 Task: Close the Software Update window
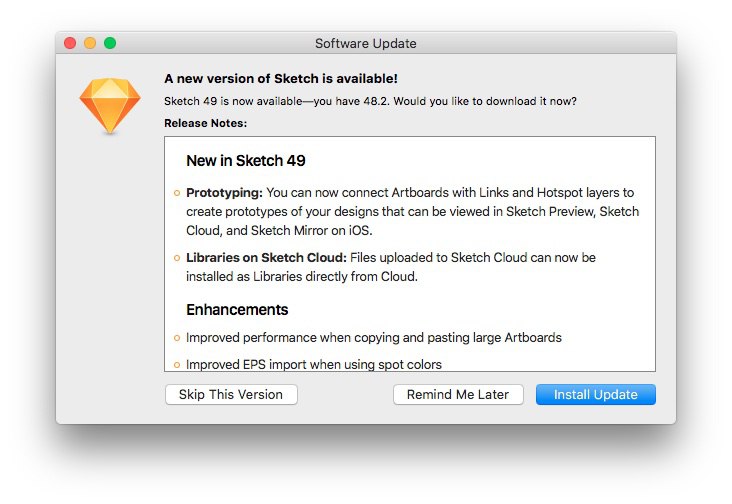tap(70, 43)
